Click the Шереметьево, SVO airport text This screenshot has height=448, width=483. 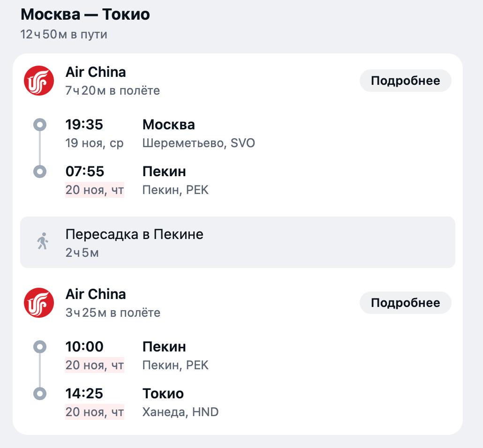coord(199,143)
